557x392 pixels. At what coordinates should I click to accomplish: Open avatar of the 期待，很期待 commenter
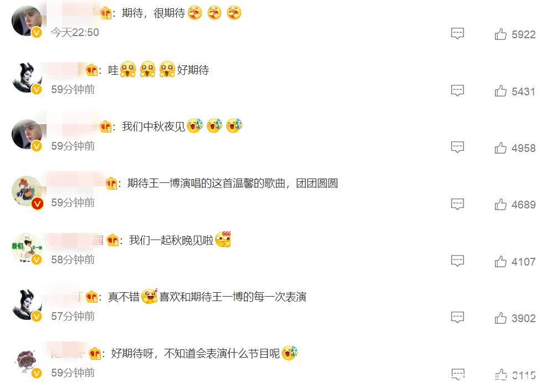[x=27, y=21]
